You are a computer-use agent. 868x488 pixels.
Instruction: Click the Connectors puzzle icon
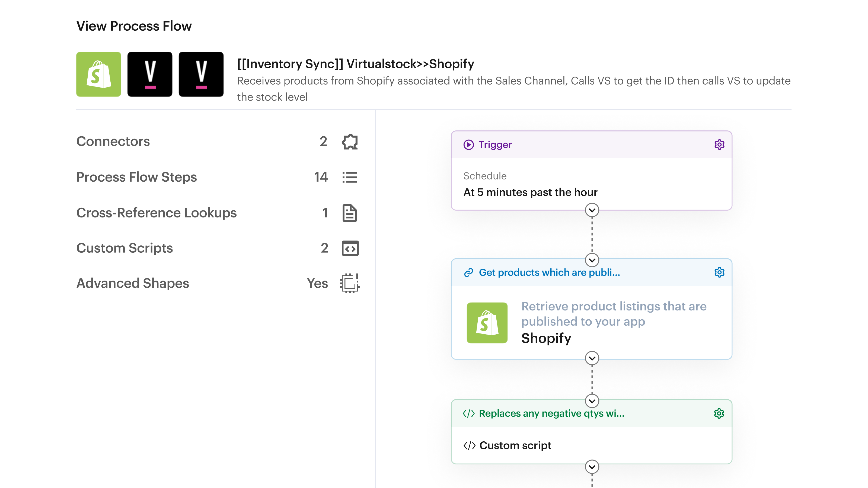click(x=350, y=142)
